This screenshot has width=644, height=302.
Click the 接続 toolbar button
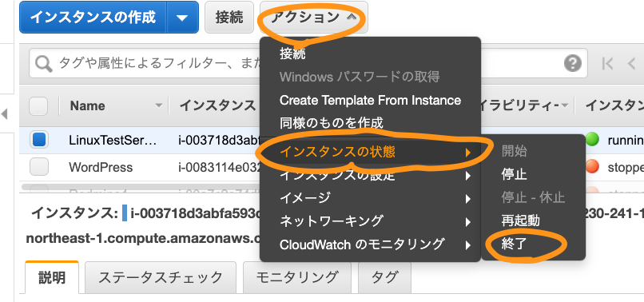pos(229,18)
